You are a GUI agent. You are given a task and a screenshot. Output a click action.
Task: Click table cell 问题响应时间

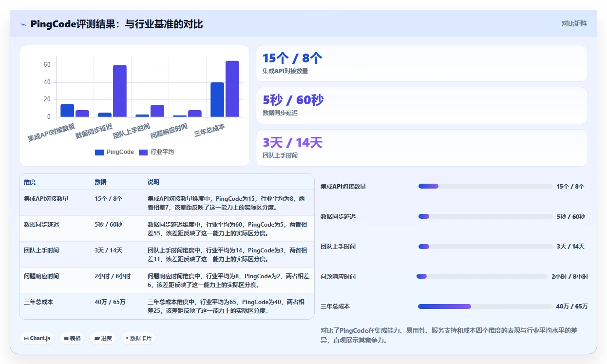click(41, 276)
